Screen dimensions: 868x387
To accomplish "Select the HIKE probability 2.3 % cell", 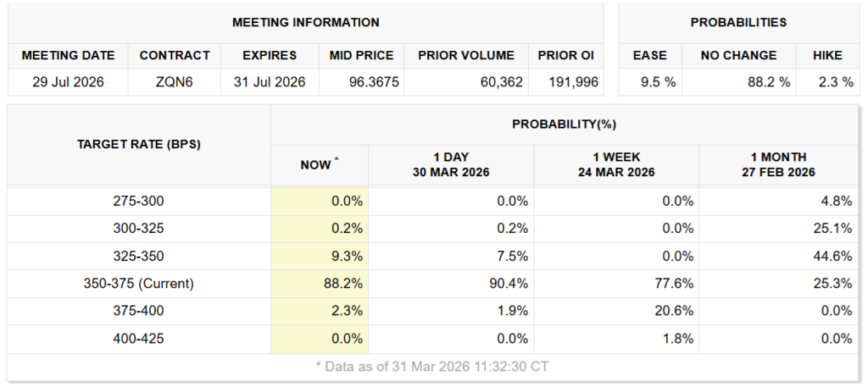I will coord(826,82).
